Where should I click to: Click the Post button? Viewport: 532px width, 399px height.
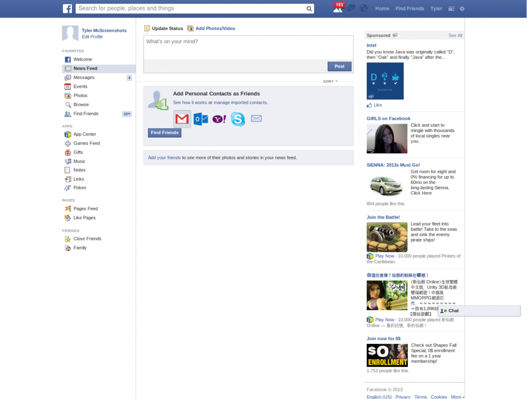pyautogui.click(x=339, y=66)
